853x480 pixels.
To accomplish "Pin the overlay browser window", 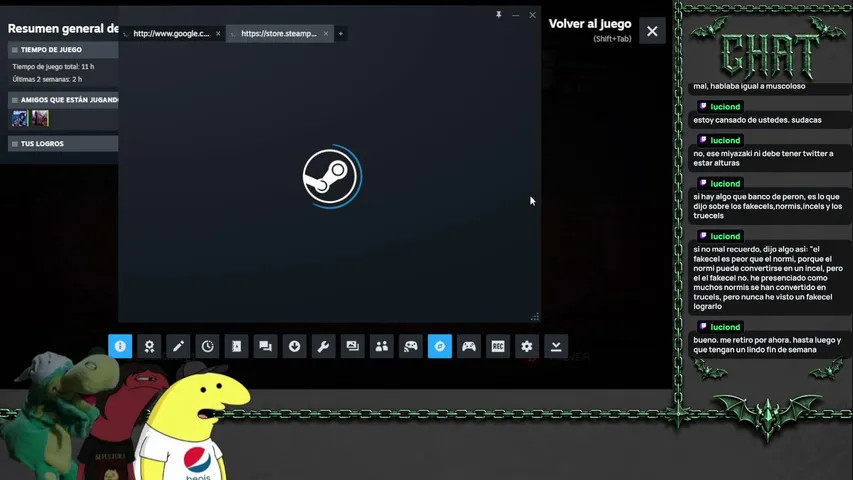I will (498, 15).
